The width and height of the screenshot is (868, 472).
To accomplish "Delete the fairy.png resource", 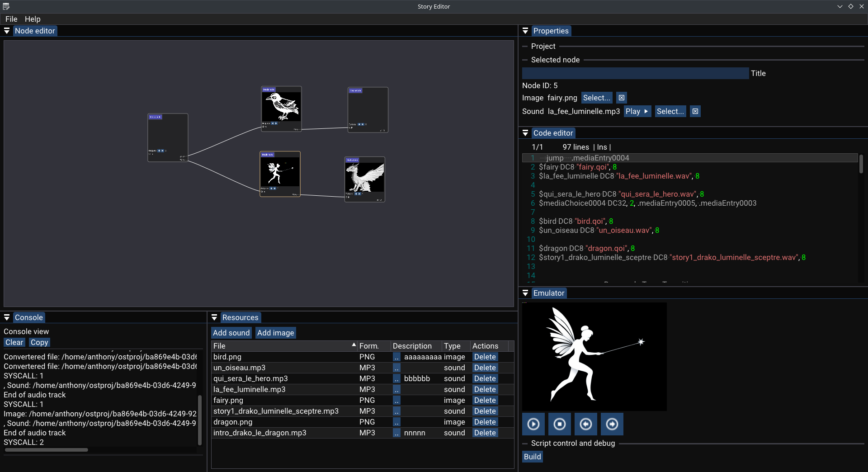I will [485, 400].
